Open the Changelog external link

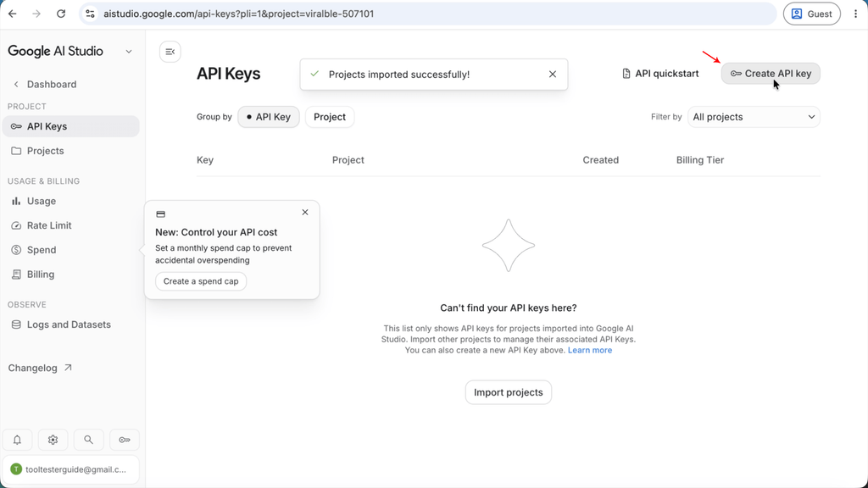tap(40, 368)
